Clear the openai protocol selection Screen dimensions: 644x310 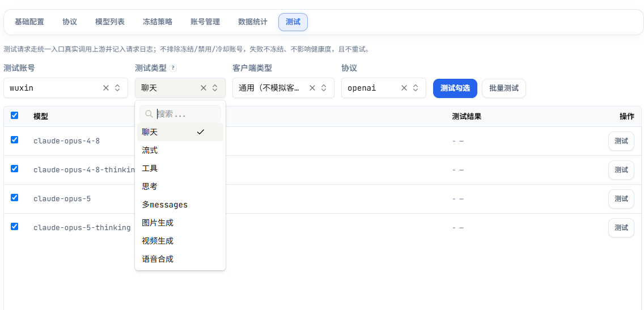click(404, 88)
